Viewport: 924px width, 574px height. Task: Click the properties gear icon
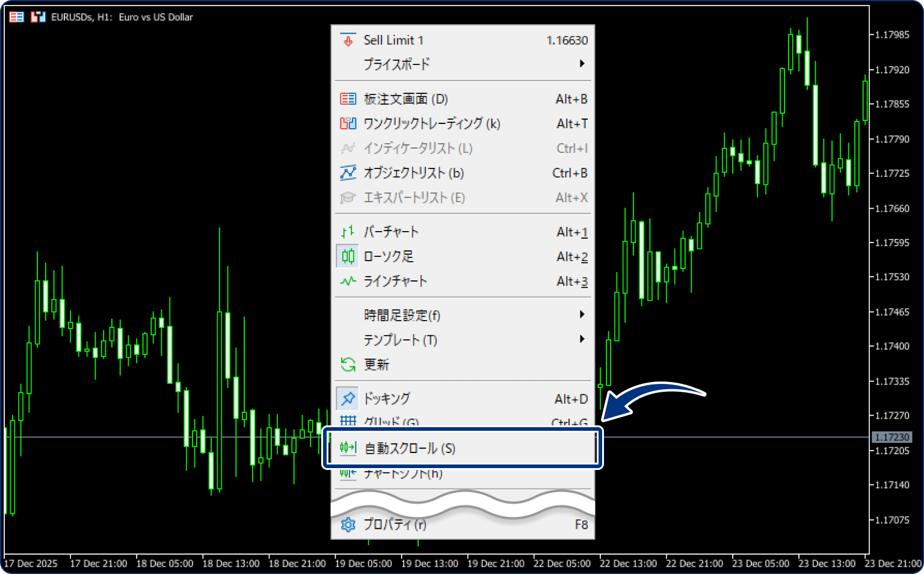348,524
